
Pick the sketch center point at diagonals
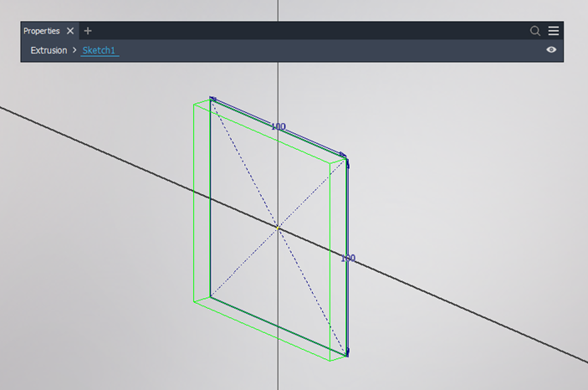point(278,227)
